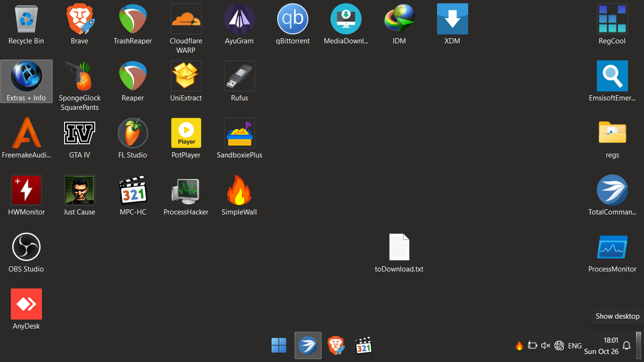Open GTA IV

coord(79,132)
